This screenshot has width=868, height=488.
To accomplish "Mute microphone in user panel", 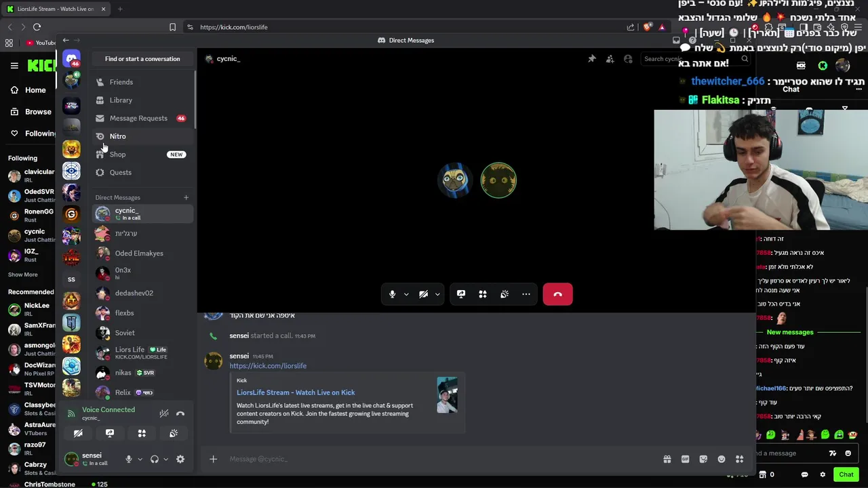I will [129, 459].
